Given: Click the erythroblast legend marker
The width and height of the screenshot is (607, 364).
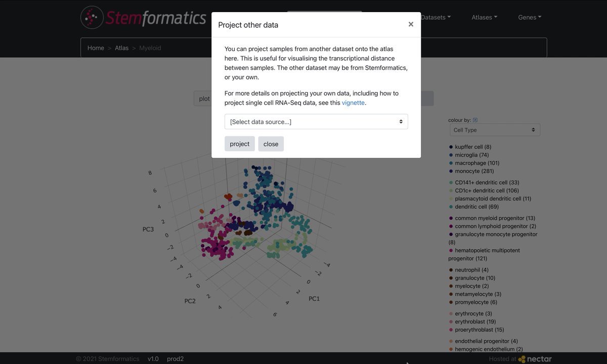Looking at the screenshot, I should [451, 322].
